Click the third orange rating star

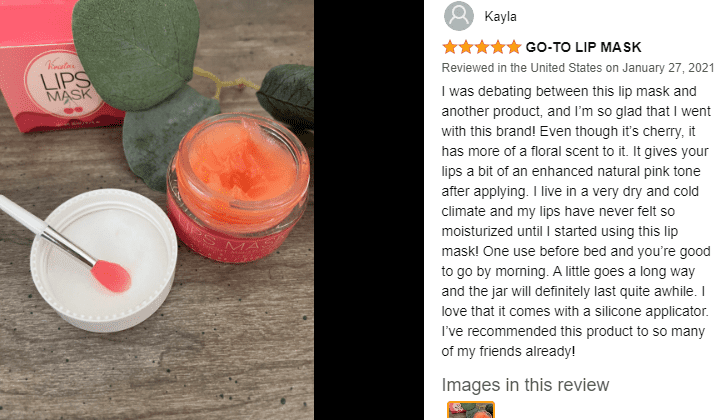point(482,47)
